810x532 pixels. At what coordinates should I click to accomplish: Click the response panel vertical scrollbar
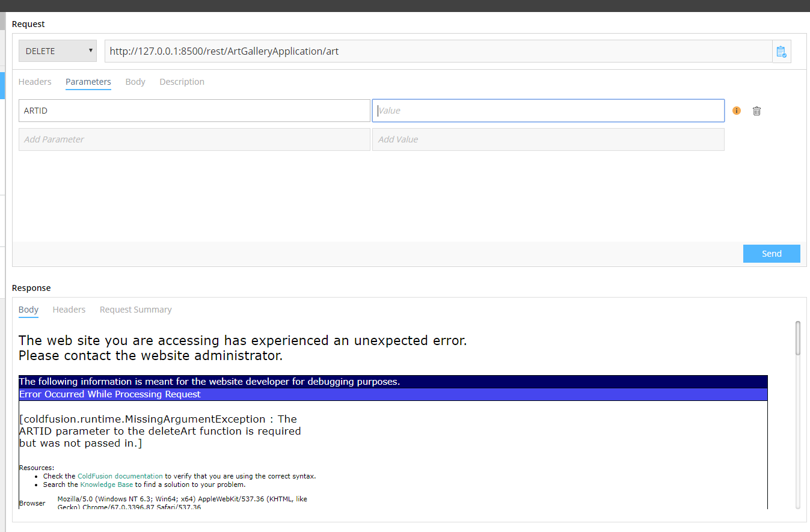tap(798, 338)
